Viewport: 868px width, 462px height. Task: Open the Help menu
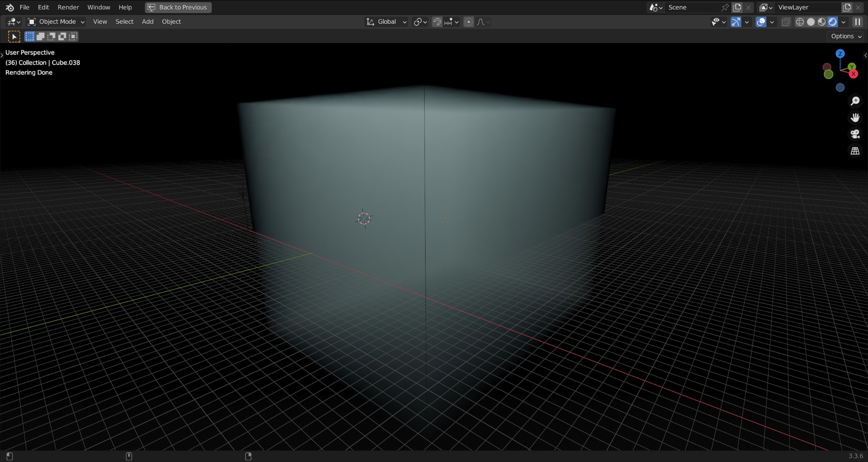tap(125, 7)
